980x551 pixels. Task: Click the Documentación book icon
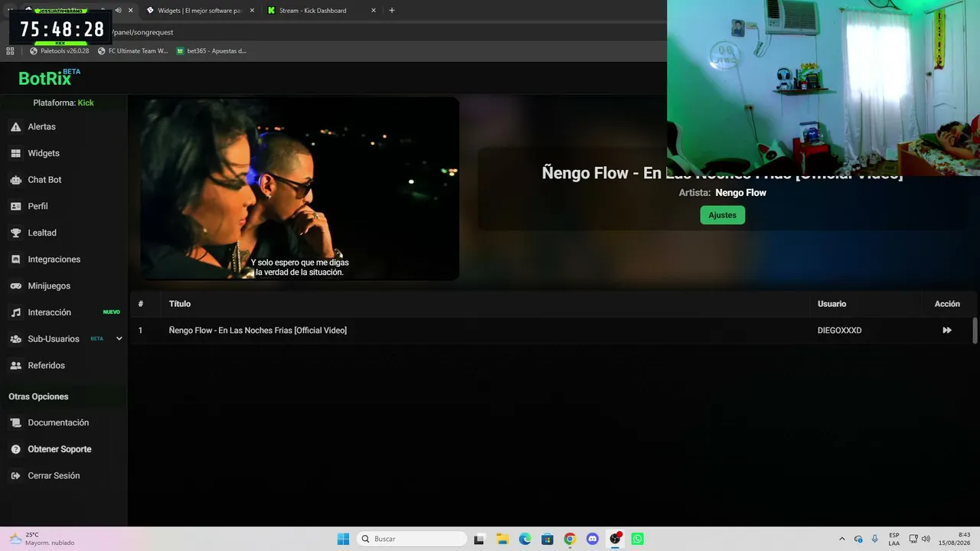15,423
